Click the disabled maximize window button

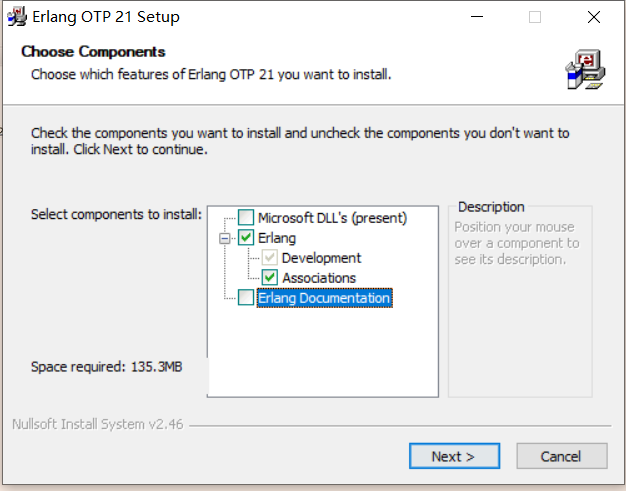(535, 17)
